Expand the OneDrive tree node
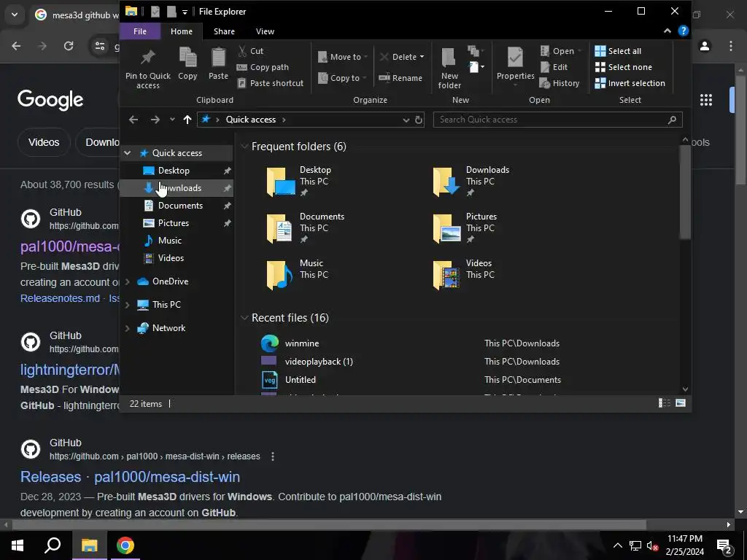This screenshot has height=560, width=747. (x=127, y=281)
